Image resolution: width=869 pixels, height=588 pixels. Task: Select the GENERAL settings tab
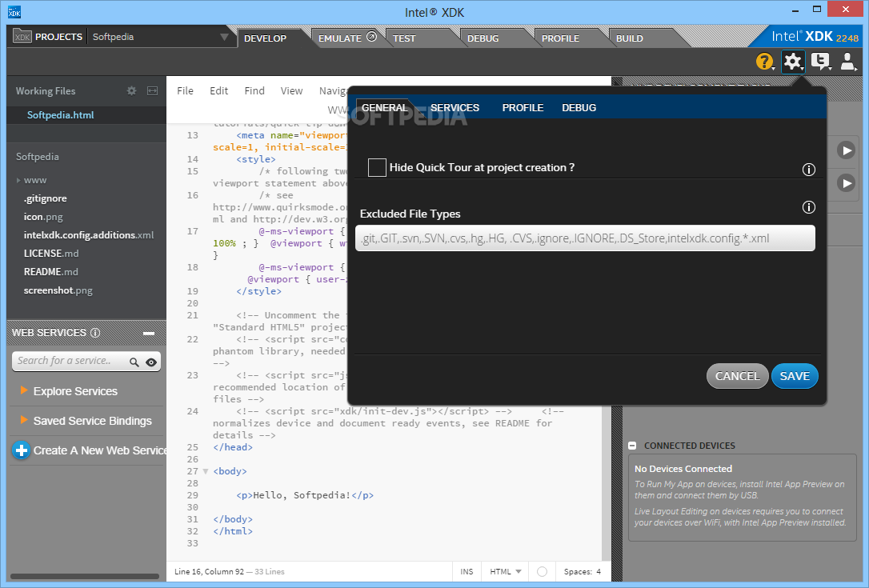[x=385, y=107]
